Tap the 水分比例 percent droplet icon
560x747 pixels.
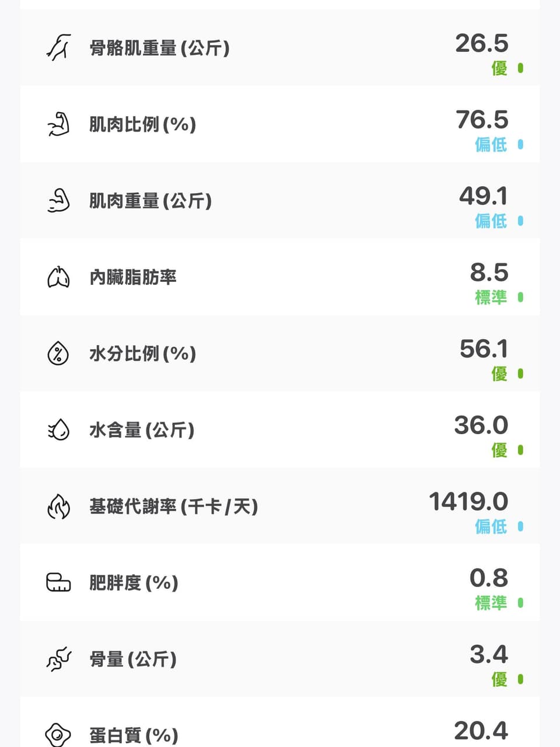(58, 353)
